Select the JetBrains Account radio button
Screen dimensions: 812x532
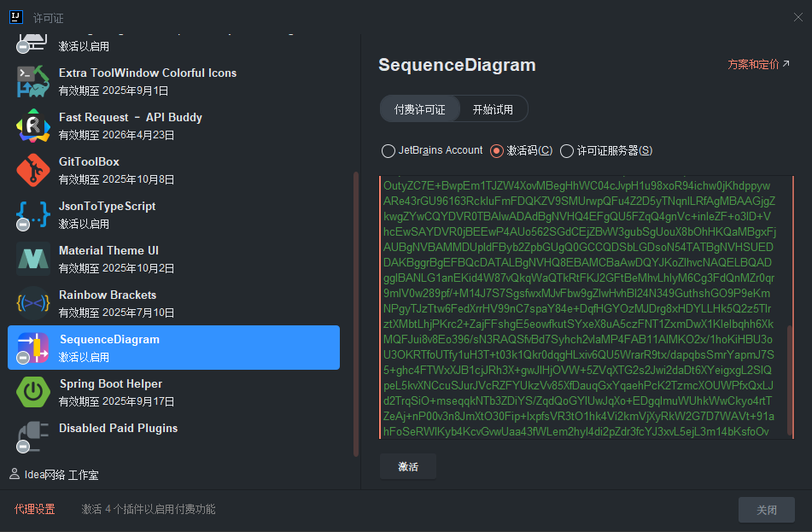point(388,151)
